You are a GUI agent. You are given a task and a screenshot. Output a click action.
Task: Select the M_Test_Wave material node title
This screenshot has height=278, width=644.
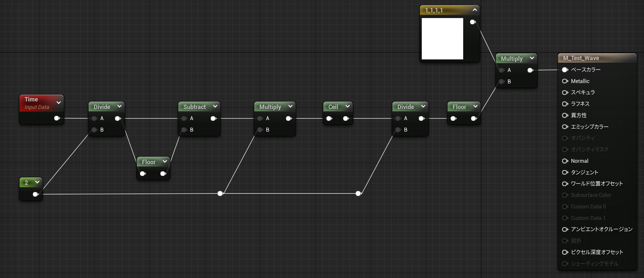point(581,58)
